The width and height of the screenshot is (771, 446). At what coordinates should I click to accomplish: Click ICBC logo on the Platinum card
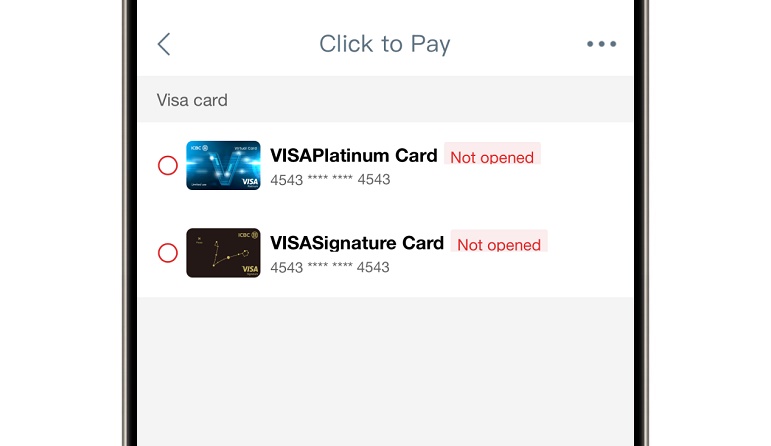point(198,147)
